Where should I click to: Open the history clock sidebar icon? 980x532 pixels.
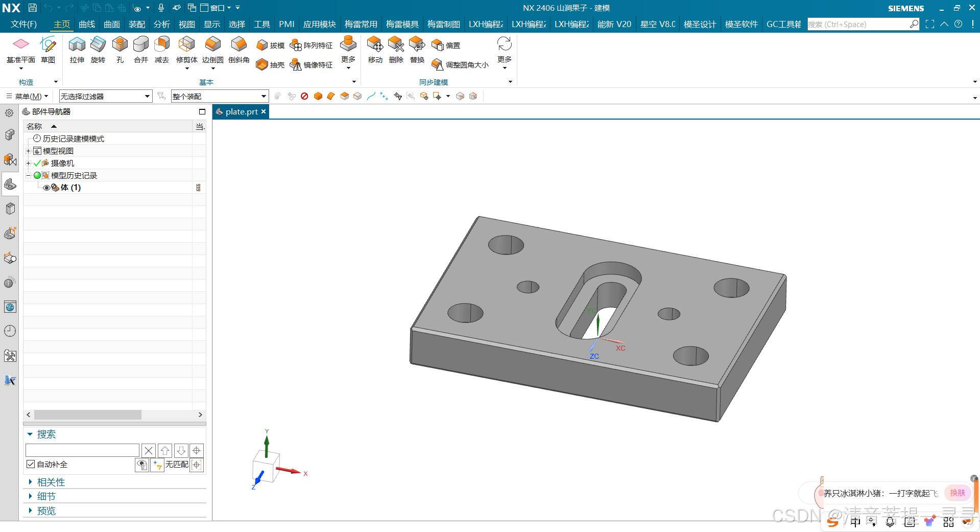[10, 331]
